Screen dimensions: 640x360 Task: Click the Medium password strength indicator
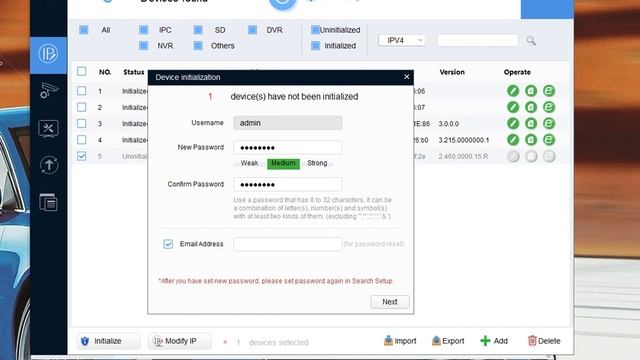(283, 163)
